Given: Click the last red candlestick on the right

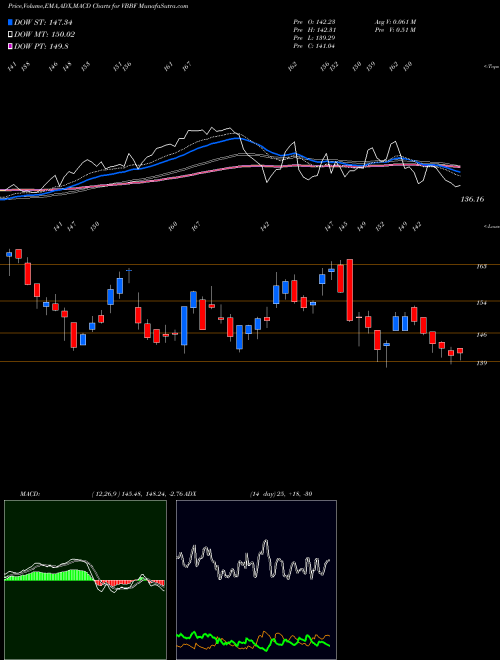Looking at the screenshot, I should click(x=460, y=351).
